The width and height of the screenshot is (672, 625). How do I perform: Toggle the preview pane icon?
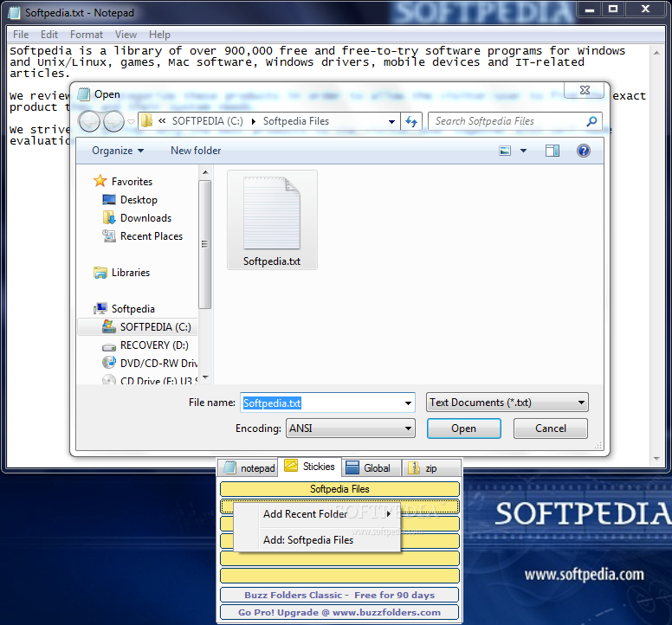tap(552, 151)
